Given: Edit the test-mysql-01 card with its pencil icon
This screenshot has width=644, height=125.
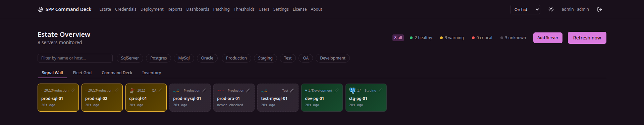Looking at the screenshot, I should pyautogui.click(x=292, y=91).
